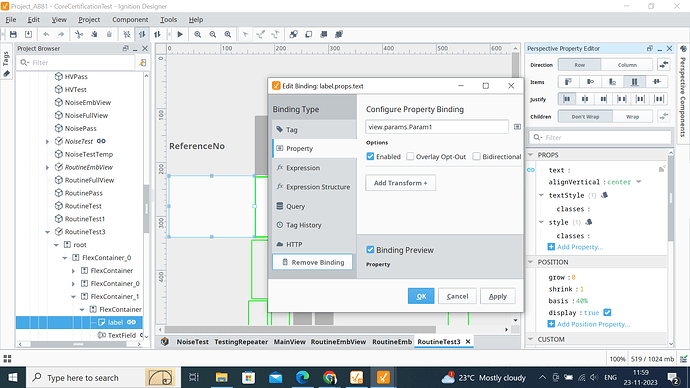This screenshot has width=690, height=388.
Task: Select the Expression binding type
Action: [303, 168]
